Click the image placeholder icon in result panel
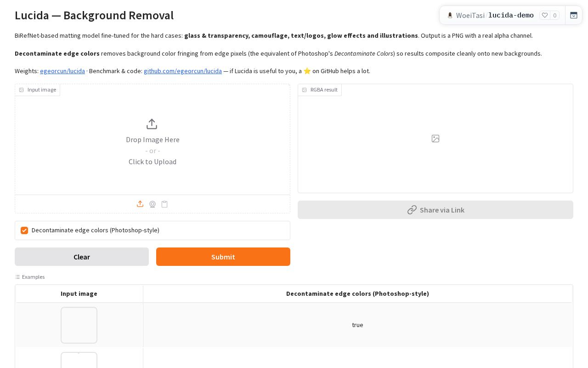Viewport: 588px width, 368px height. (x=435, y=138)
